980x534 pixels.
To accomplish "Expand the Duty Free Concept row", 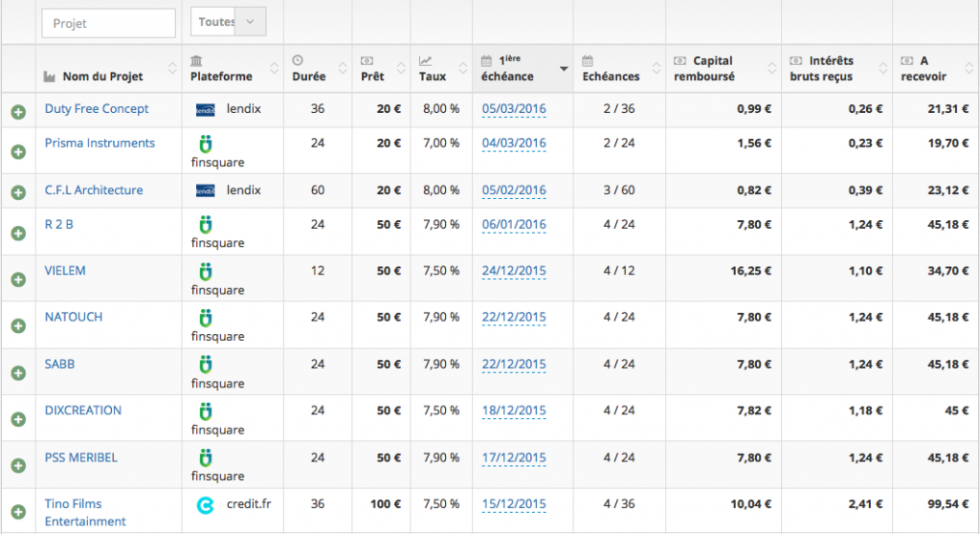I will [18, 113].
